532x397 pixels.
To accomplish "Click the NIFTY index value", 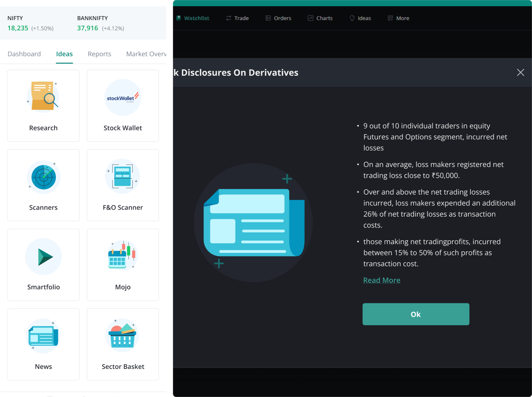I will click(x=18, y=28).
